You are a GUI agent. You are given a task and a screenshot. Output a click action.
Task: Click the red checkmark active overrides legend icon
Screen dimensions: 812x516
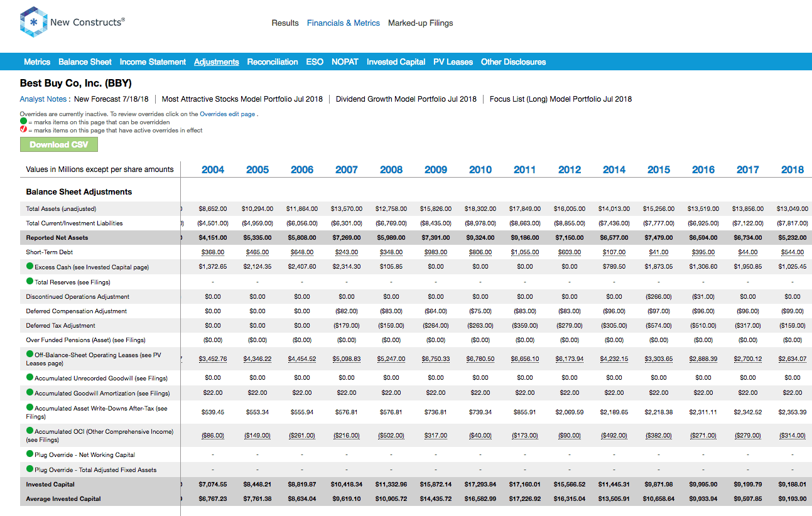(x=23, y=130)
